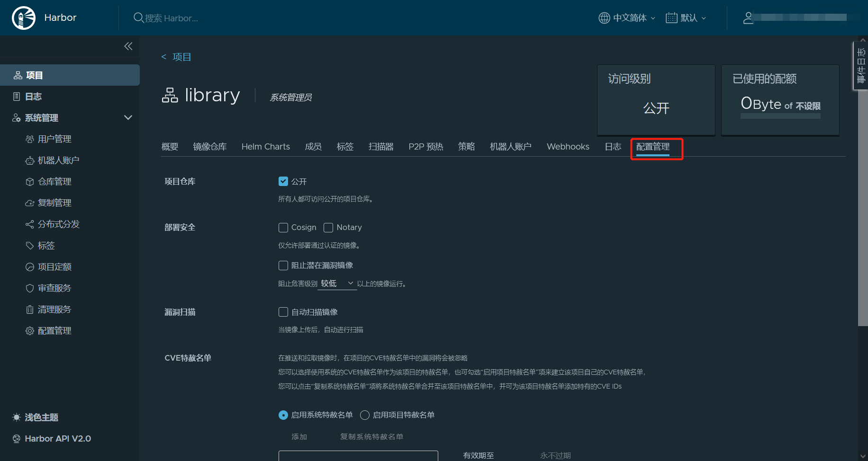
Task: Open 项目定额 in sidebar
Action: 54,267
